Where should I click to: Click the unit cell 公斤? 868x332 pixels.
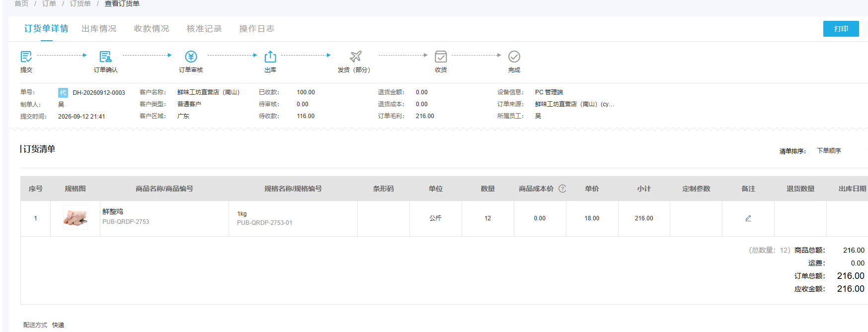(x=435, y=218)
